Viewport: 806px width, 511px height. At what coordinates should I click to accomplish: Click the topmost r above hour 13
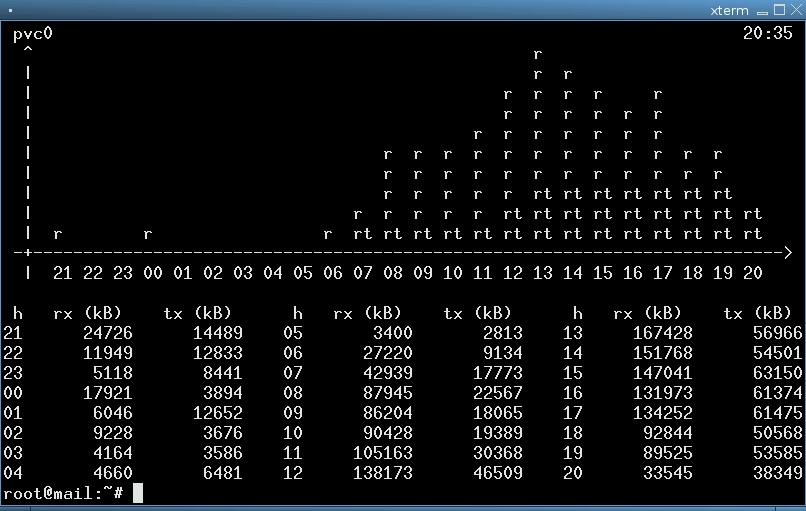538,54
